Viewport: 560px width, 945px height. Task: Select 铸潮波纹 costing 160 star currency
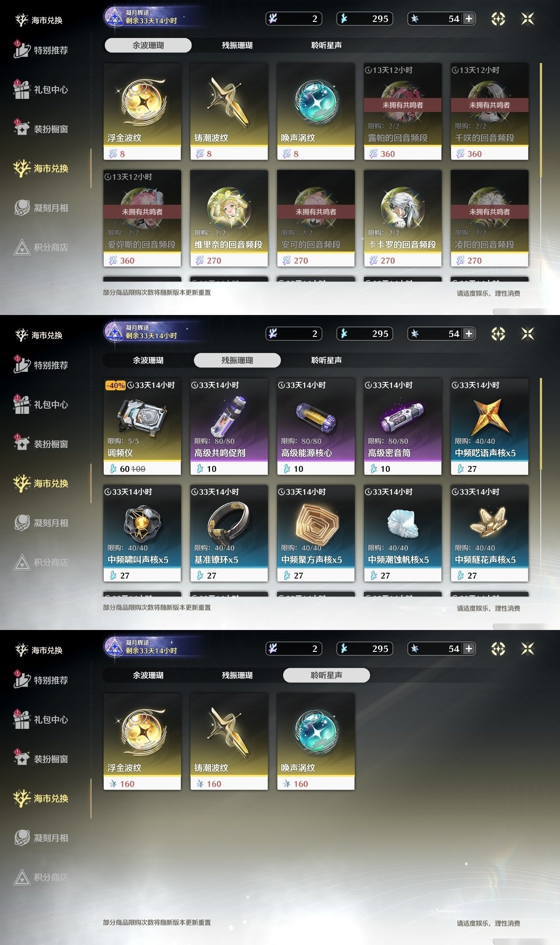point(229,742)
